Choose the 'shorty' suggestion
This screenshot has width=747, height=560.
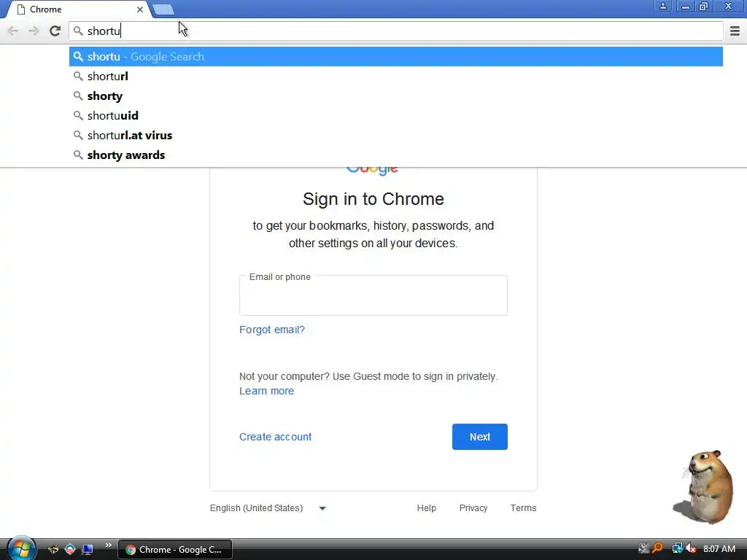pyautogui.click(x=396, y=96)
